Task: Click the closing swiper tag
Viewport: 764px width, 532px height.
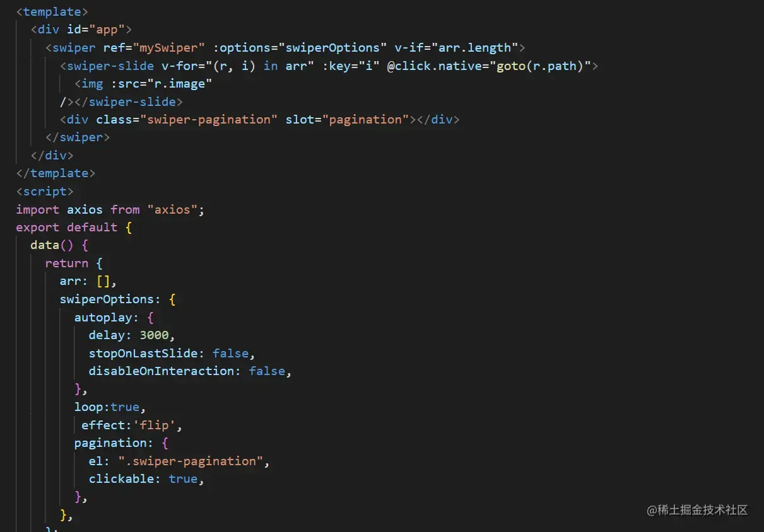Action: (78, 137)
